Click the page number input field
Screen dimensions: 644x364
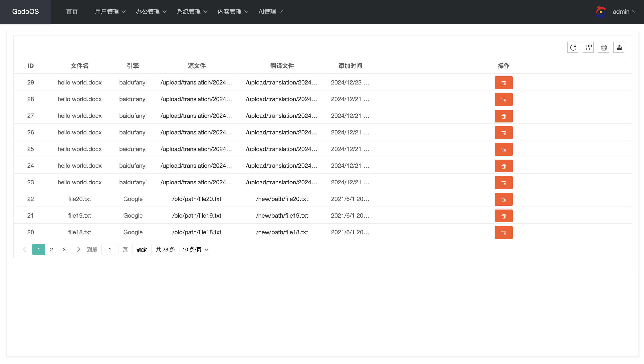click(x=110, y=249)
